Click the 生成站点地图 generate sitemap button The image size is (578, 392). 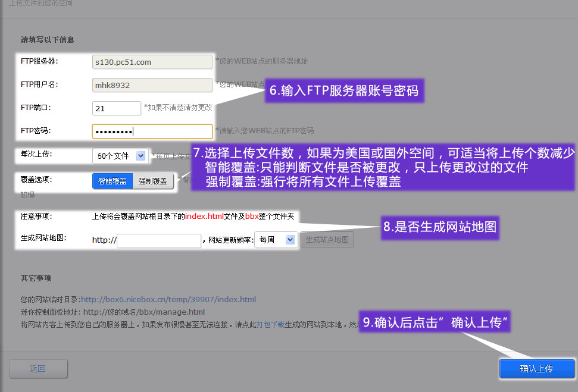[x=327, y=239]
